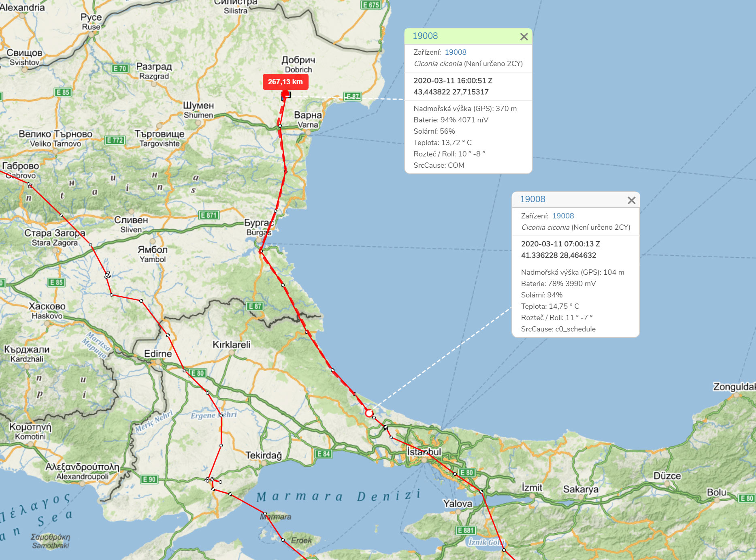Close the lower 19008 info popup
The width and height of the screenshot is (756, 560).
[631, 200]
